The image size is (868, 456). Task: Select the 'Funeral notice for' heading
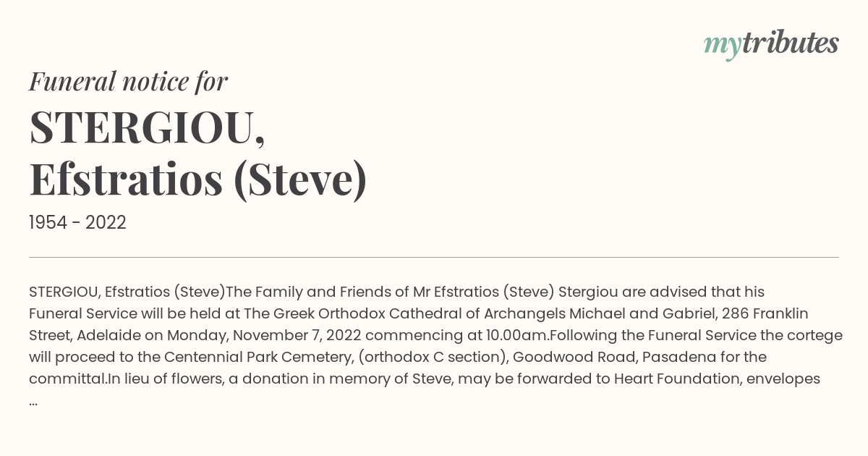click(128, 81)
